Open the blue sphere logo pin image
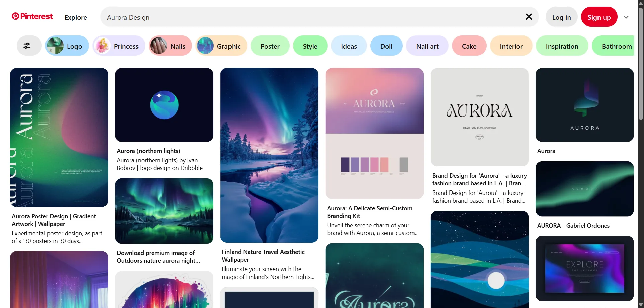Screen dimensions: 644x308 pyautogui.click(x=164, y=105)
